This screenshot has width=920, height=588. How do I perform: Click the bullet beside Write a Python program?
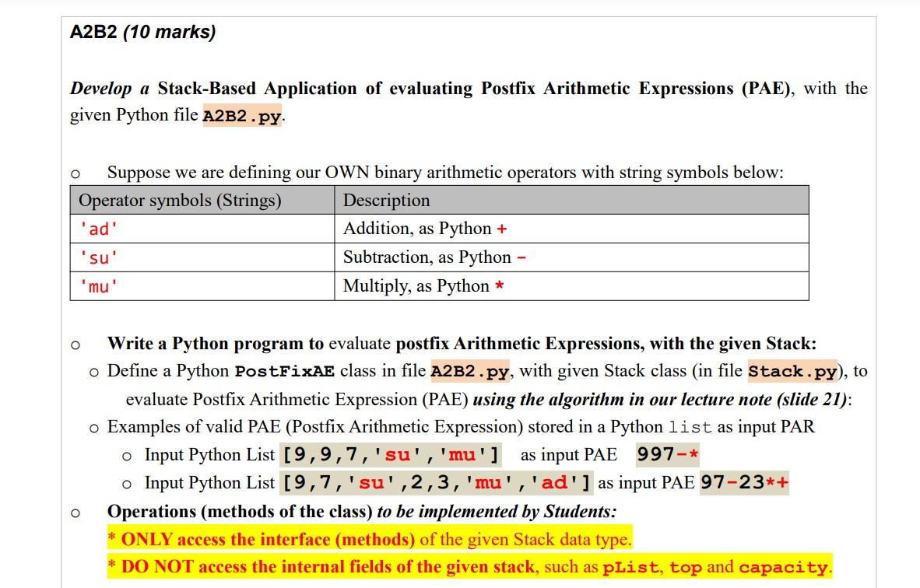75,344
